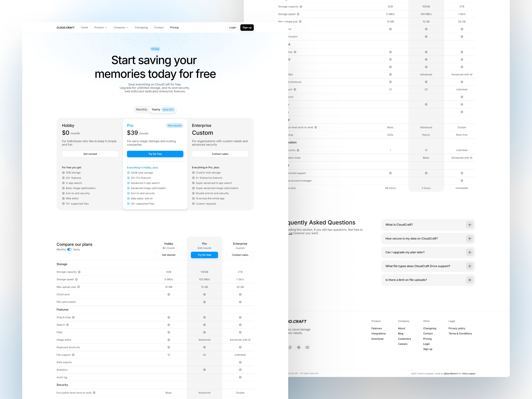Expand the What file types does CloudCraft support FAQ
Image resolution: width=532 pixels, height=399 pixels.
469,266
